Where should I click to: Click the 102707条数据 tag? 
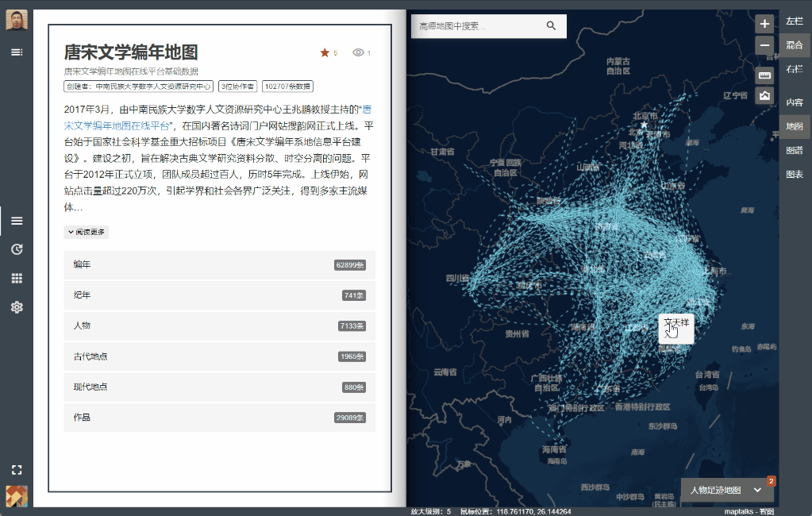[287, 87]
